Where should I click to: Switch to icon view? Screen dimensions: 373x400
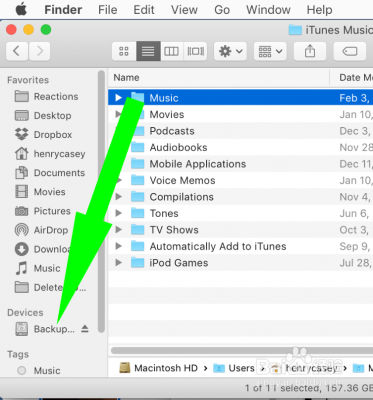coord(124,51)
